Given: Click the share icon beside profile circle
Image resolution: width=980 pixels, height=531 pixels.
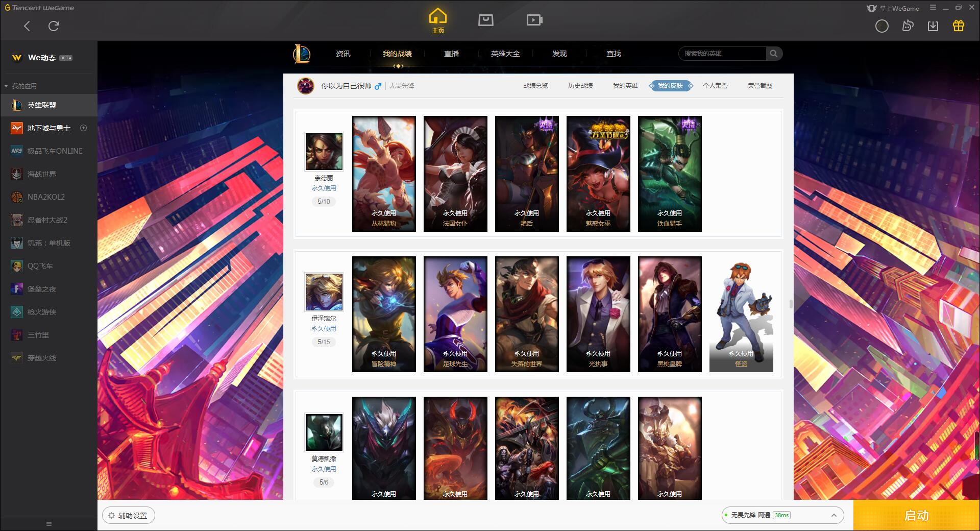Looking at the screenshot, I should tap(908, 26).
